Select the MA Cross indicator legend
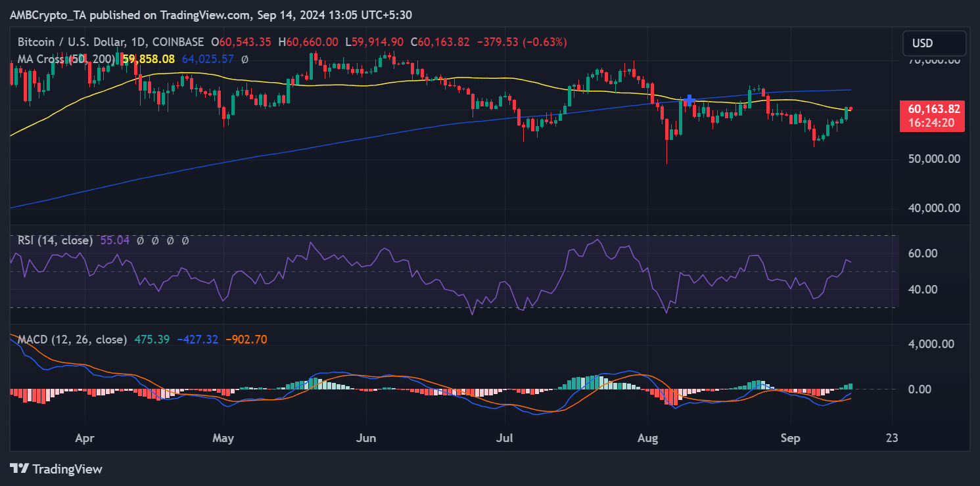 [x=67, y=59]
